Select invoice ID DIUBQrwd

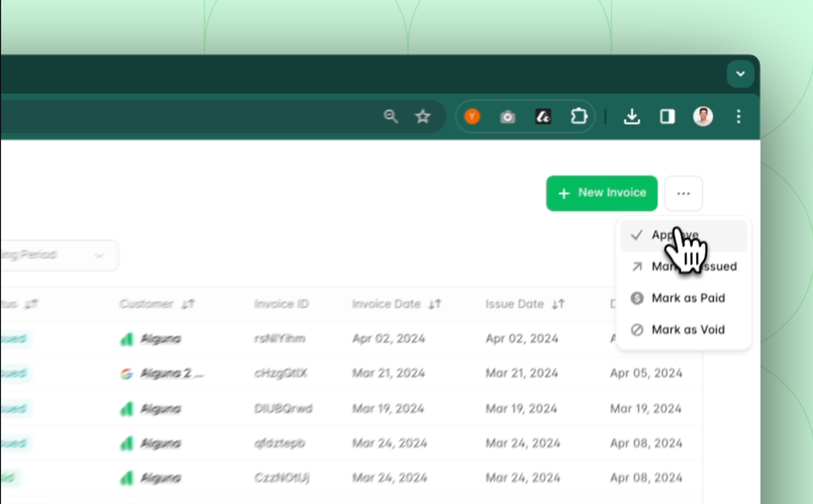(283, 408)
